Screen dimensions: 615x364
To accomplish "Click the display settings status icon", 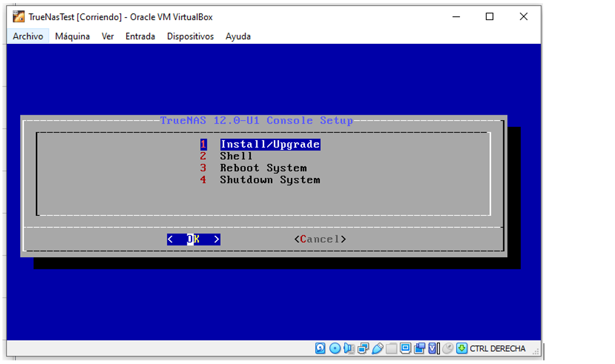I will click(406, 348).
